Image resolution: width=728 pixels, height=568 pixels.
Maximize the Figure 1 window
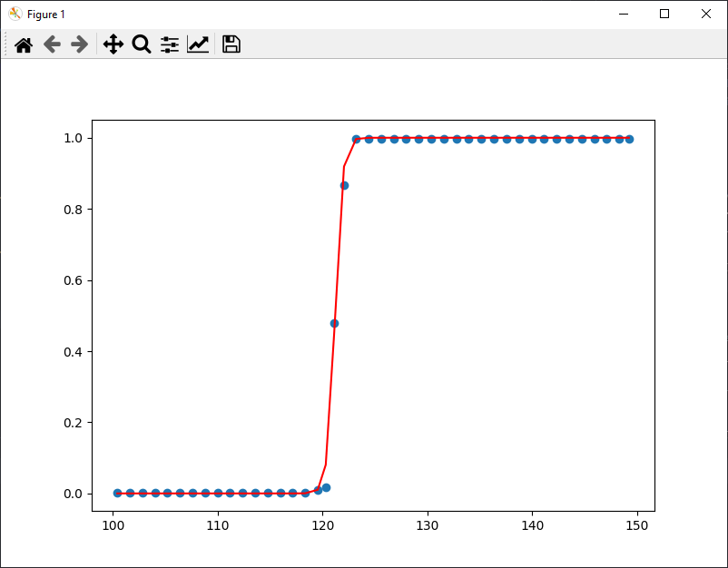pyautogui.click(x=664, y=14)
